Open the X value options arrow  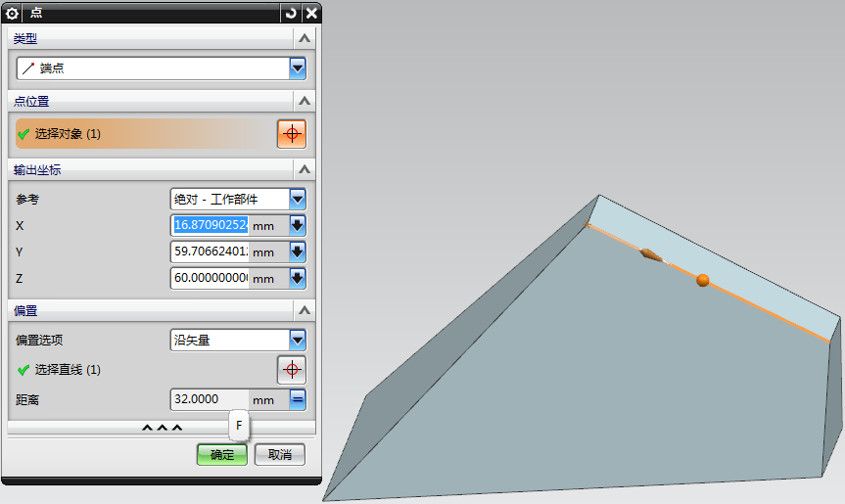(298, 225)
